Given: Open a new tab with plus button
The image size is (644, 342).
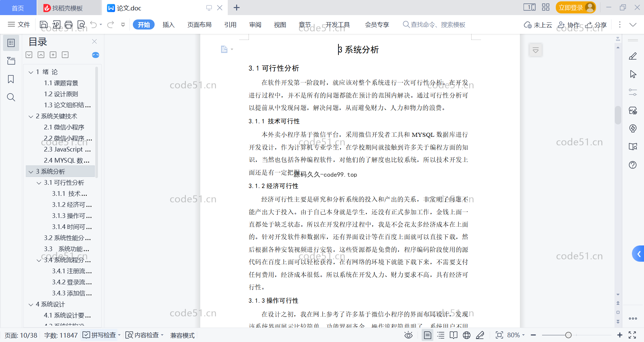Looking at the screenshot, I should [236, 8].
